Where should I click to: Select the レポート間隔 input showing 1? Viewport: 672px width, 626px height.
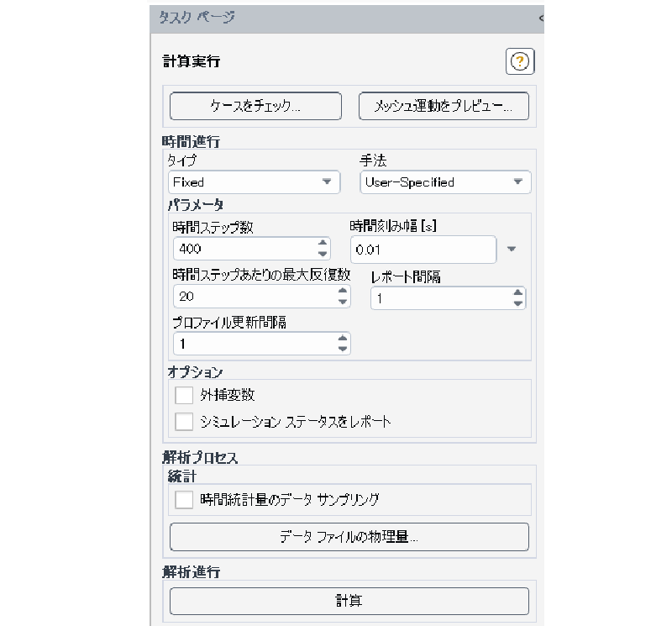pos(437,297)
